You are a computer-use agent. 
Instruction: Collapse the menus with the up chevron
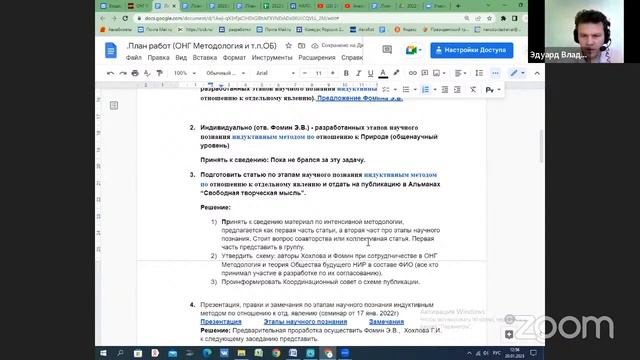537,73
